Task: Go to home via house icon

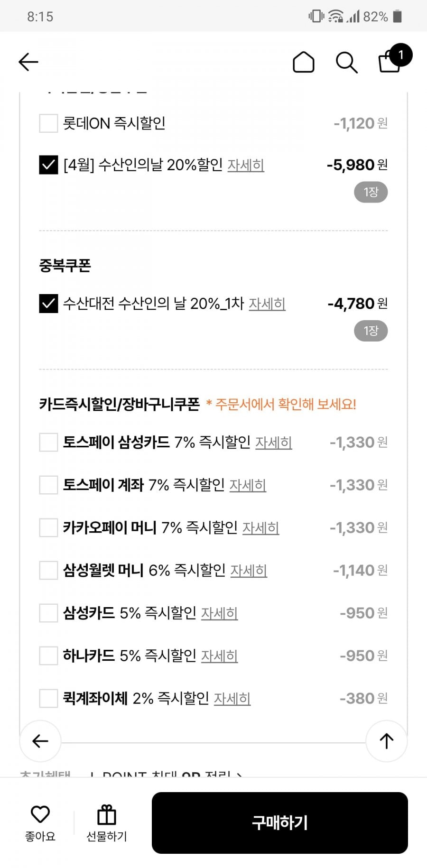Action: coord(304,62)
